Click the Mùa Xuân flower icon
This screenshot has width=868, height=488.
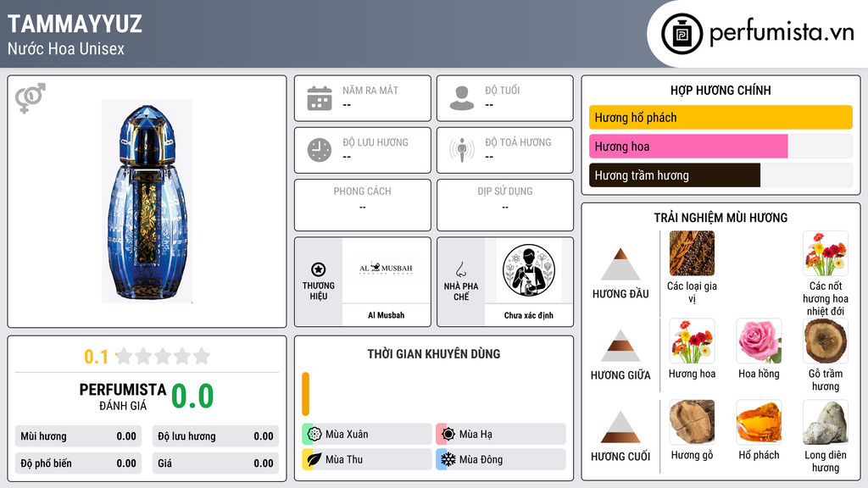314,435
